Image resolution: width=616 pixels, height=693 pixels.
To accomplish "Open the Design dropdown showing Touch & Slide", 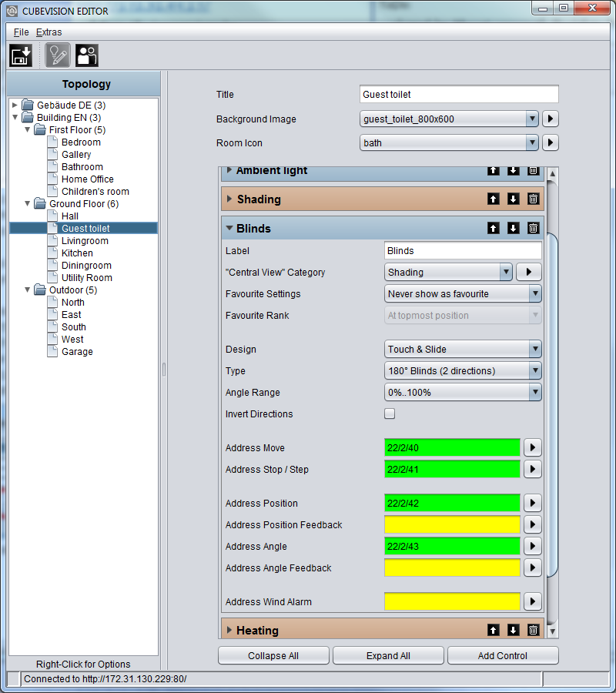I will [463, 349].
